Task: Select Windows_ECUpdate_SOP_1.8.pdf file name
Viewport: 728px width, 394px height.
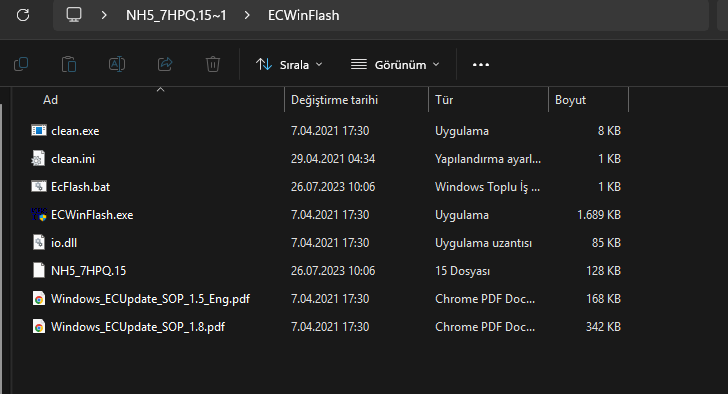Action: 138,327
